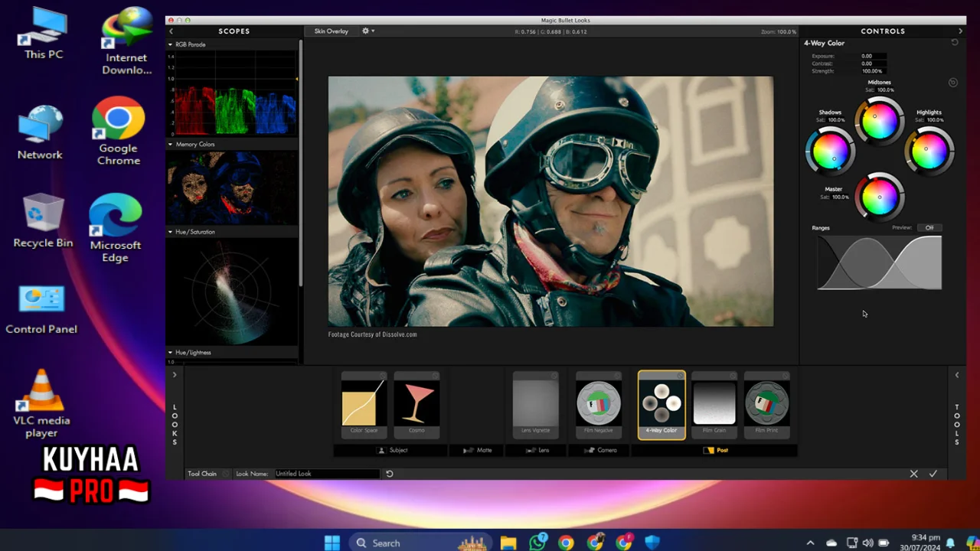Collapse the RGB Parade scope
980x551 pixels.
[171, 44]
